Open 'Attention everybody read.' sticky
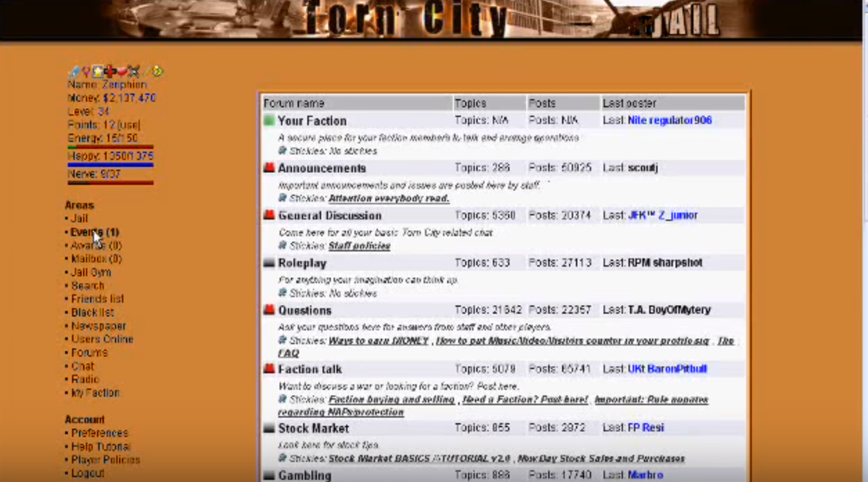This screenshot has height=482, width=868. pos(388,198)
